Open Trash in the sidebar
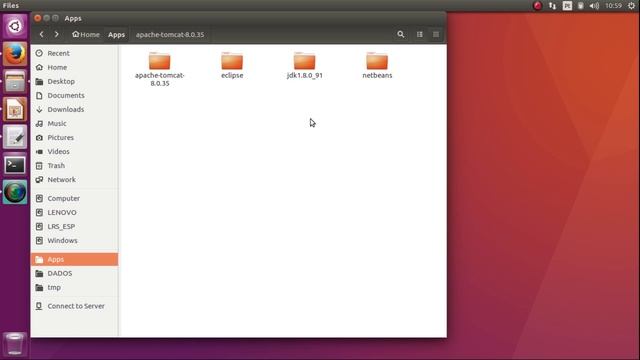This screenshot has width=640, height=360. coord(74,166)
